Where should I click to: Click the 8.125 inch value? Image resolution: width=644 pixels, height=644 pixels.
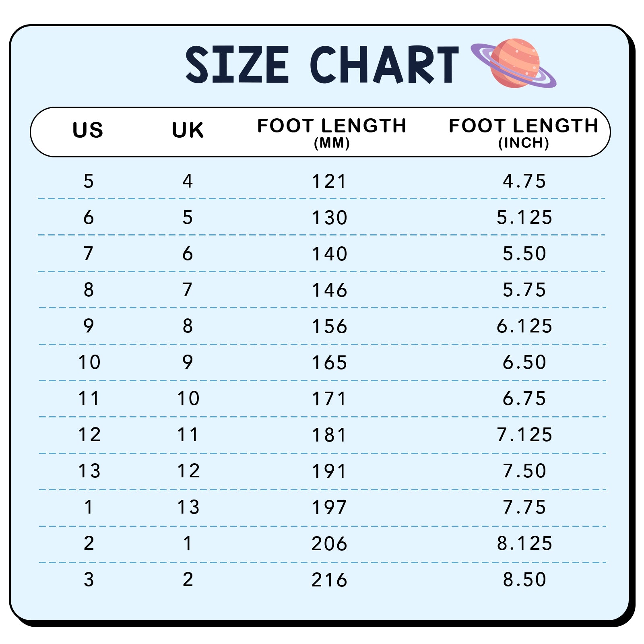click(524, 543)
